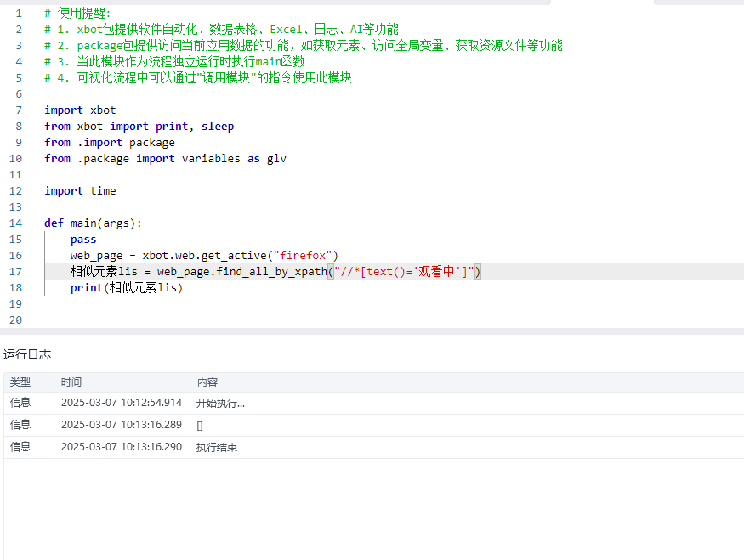Click the print(相似元素lis) statement
This screenshot has height=560, width=744.
pyautogui.click(x=126, y=288)
